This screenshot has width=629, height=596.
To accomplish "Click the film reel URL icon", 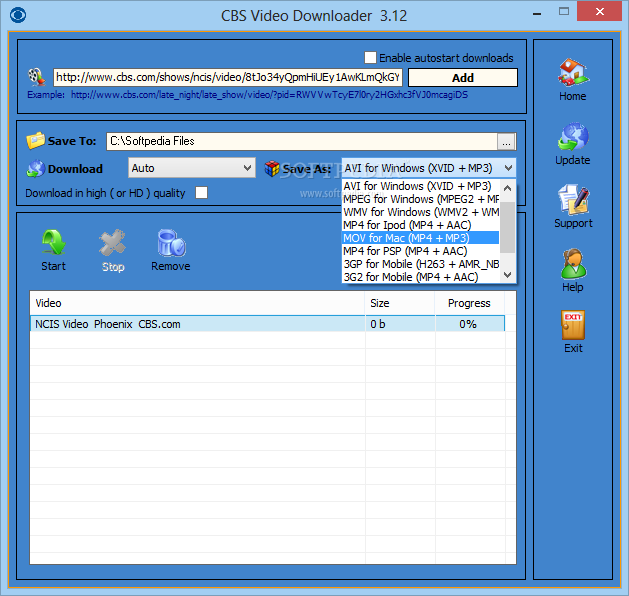I will click(37, 77).
